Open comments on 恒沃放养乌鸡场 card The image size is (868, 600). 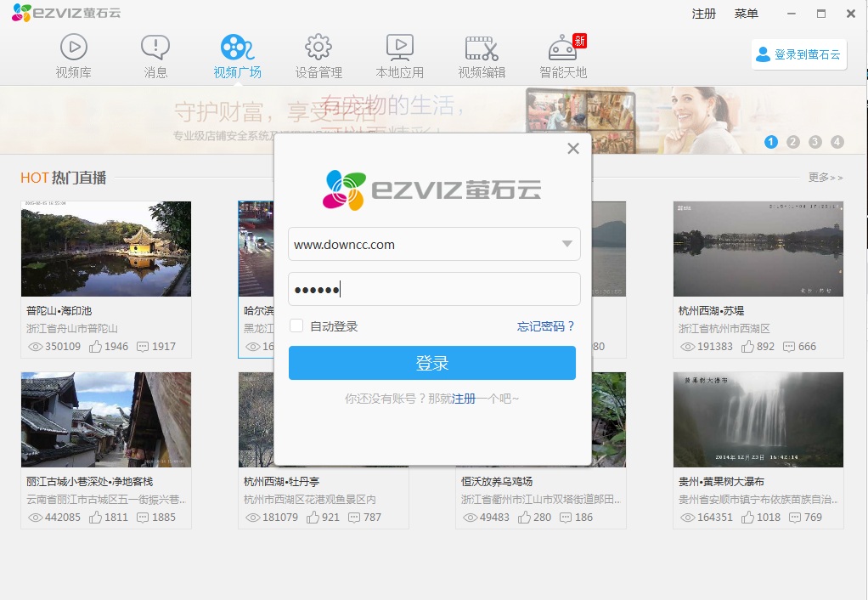point(566,518)
